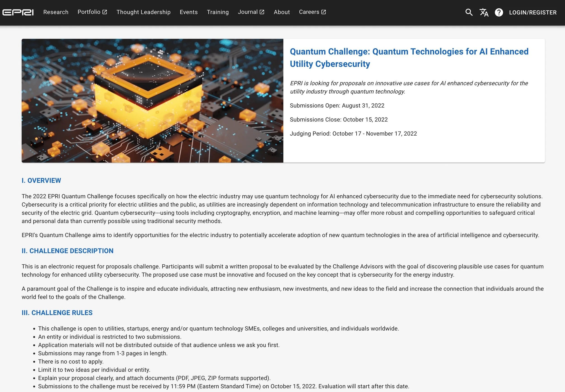Click the 'Explain your proposal clearly' bullet
This screenshot has height=392, width=565.
pyautogui.click(x=154, y=378)
